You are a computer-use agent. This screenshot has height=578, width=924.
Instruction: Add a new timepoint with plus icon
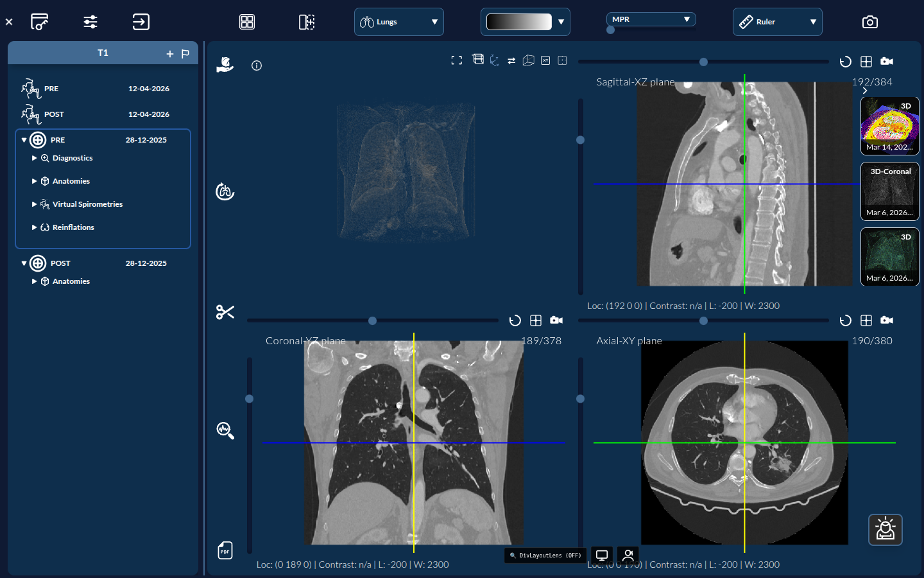point(170,54)
